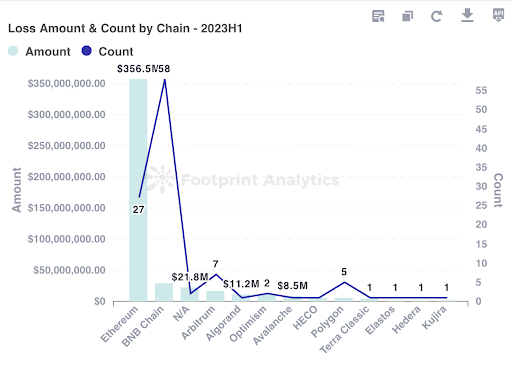The image size is (512, 370).
Task: Click the $50,000,000.00 axis tick
Action: pos(69,270)
